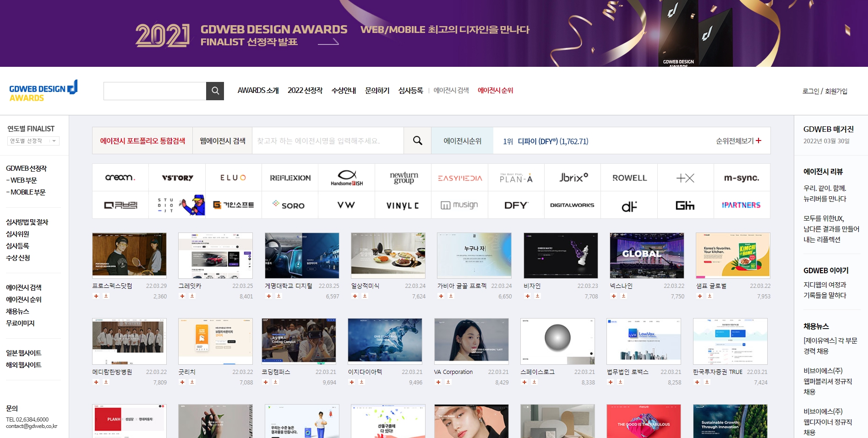Click the top search magnifier button
Viewport: 868px width, 438px height.
[215, 91]
